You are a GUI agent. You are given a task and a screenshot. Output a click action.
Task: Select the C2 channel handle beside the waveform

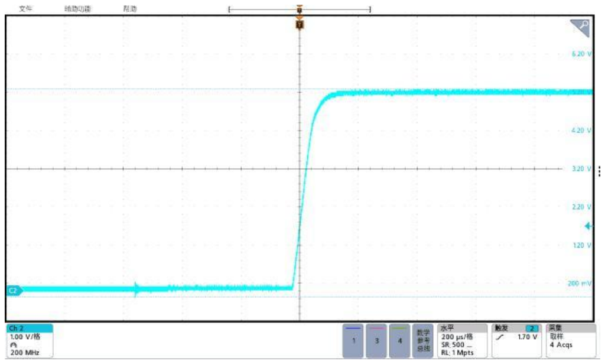[14, 290]
